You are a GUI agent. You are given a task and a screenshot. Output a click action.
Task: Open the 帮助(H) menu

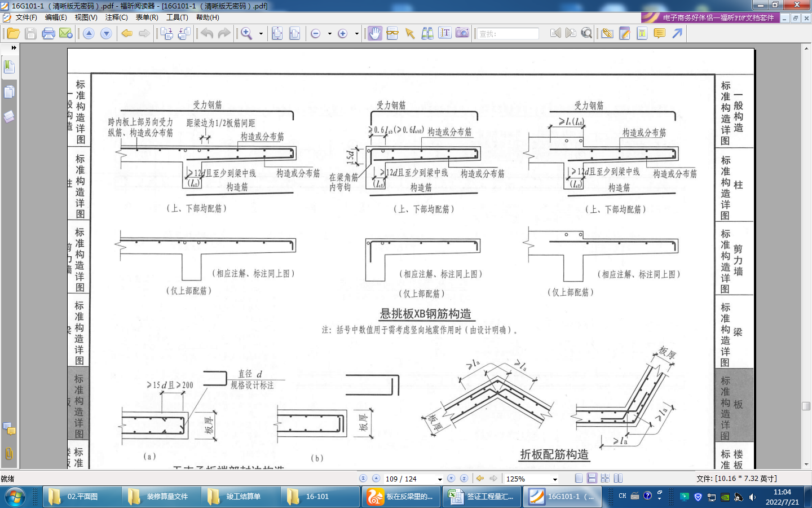pyautogui.click(x=208, y=17)
